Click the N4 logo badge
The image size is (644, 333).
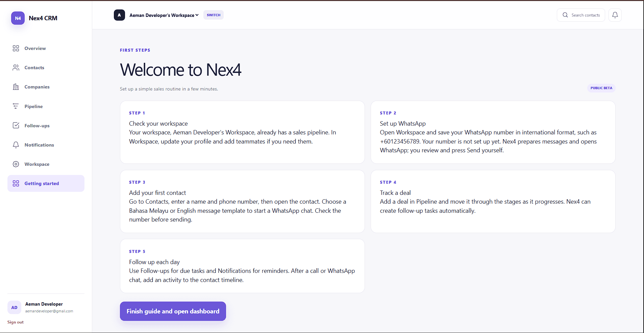(18, 18)
